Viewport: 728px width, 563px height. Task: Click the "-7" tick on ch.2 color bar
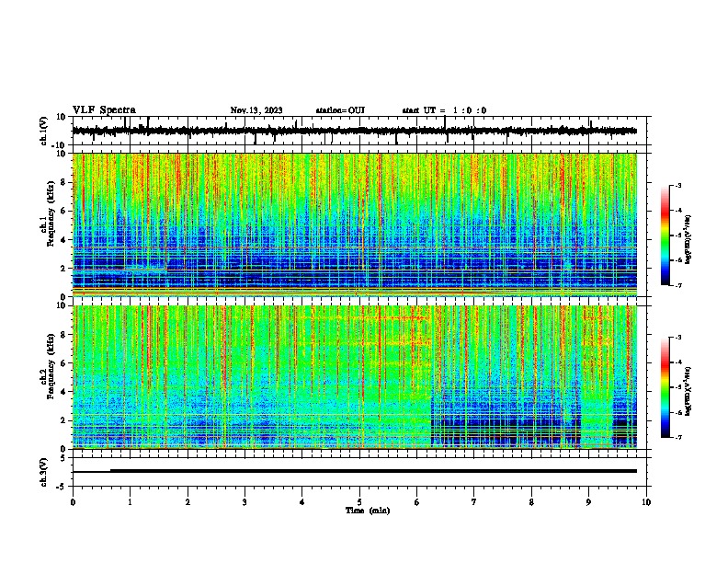[677, 437]
